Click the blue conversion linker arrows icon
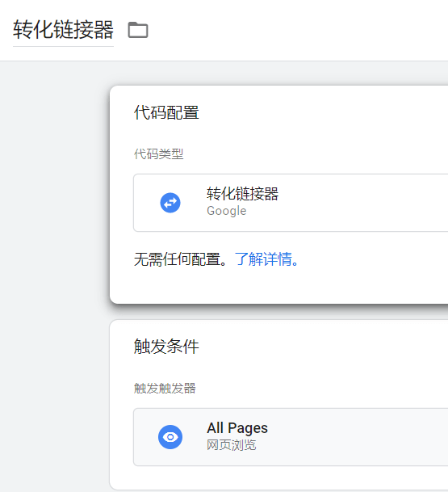448x492 pixels. [x=170, y=203]
